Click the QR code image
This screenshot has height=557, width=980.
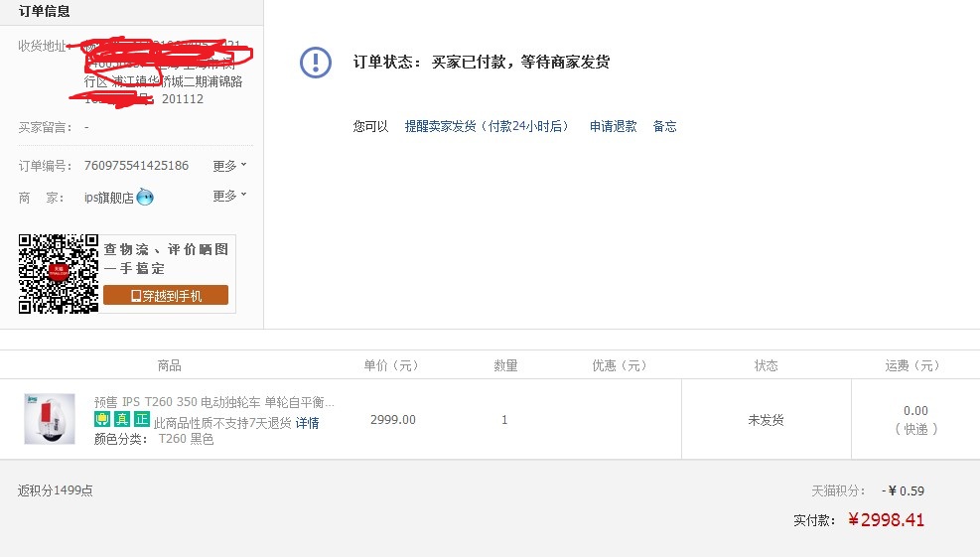coord(59,274)
